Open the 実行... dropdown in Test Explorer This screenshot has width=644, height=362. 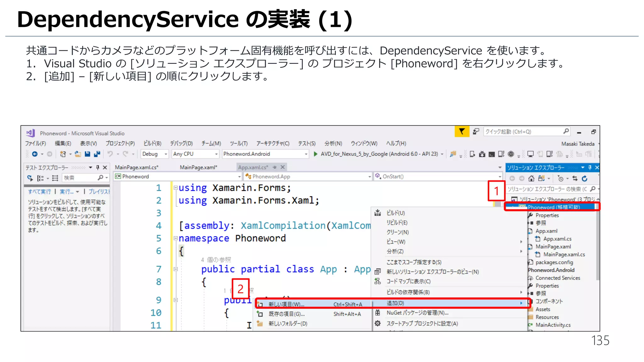(x=77, y=192)
